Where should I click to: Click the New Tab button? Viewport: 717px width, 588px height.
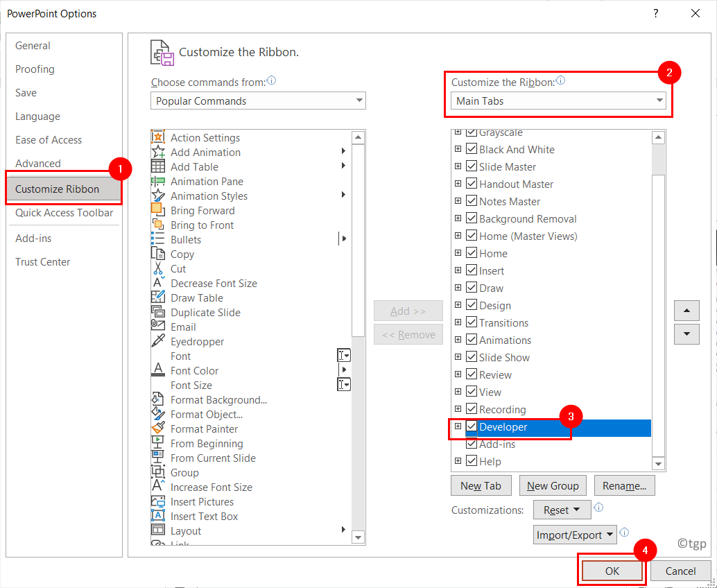[481, 485]
